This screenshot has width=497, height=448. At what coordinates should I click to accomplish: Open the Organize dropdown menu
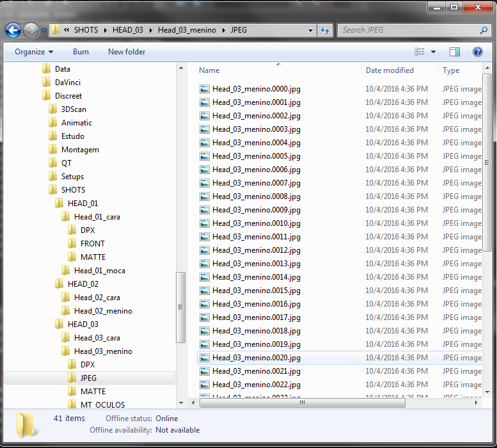coord(34,52)
